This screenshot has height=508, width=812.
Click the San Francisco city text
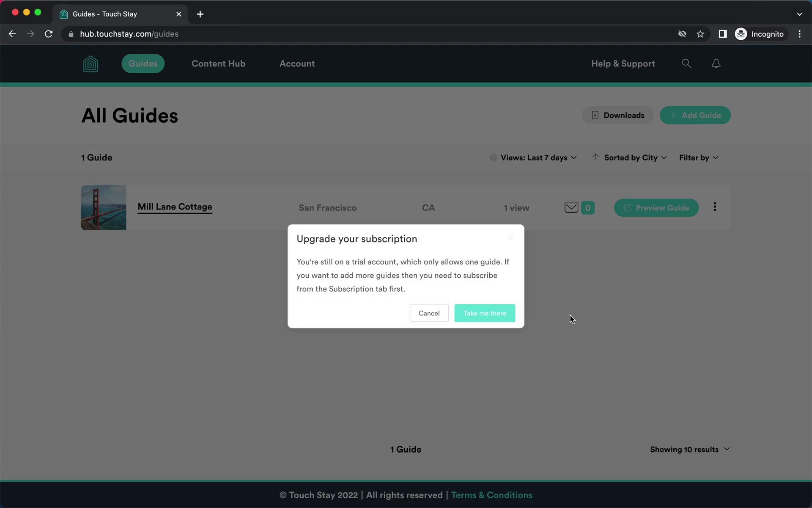coord(328,207)
